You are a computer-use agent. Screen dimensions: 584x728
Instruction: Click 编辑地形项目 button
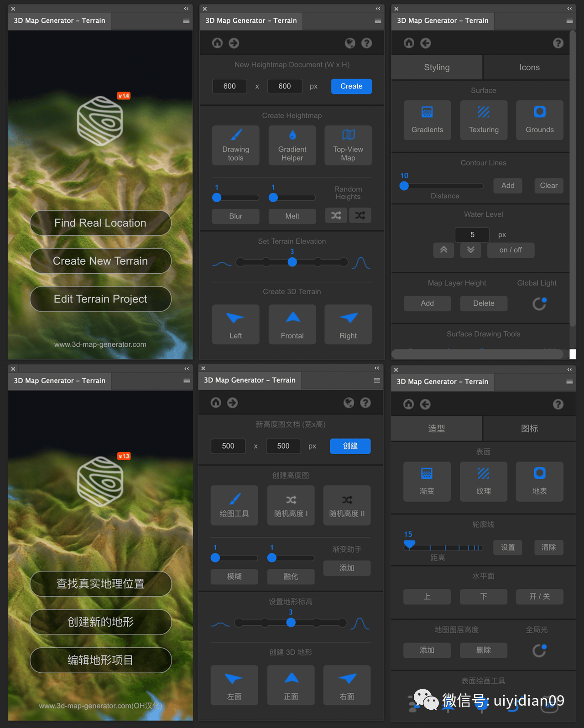coord(100,660)
